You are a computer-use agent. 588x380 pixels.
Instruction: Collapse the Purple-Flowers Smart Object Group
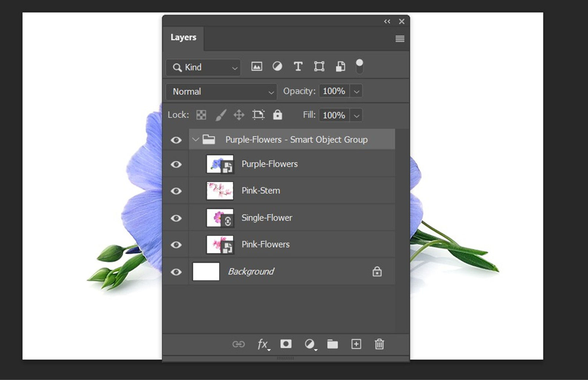pos(195,139)
